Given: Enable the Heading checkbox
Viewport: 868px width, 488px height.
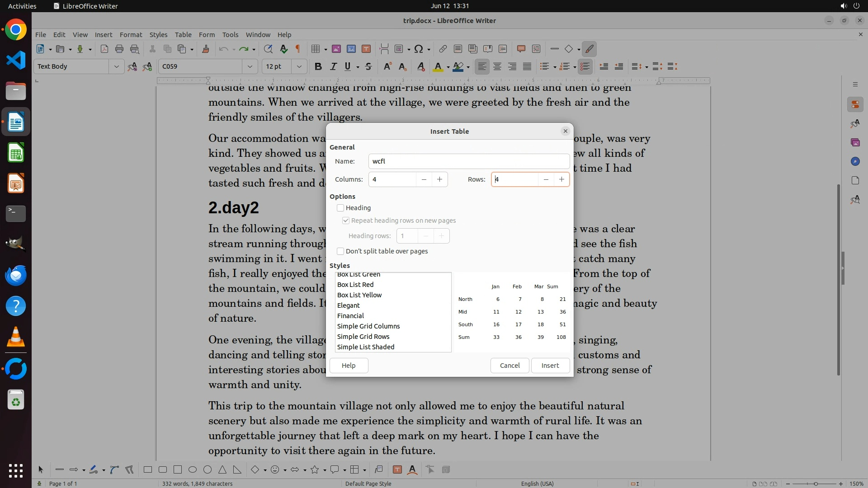Looking at the screenshot, I should pyautogui.click(x=340, y=208).
